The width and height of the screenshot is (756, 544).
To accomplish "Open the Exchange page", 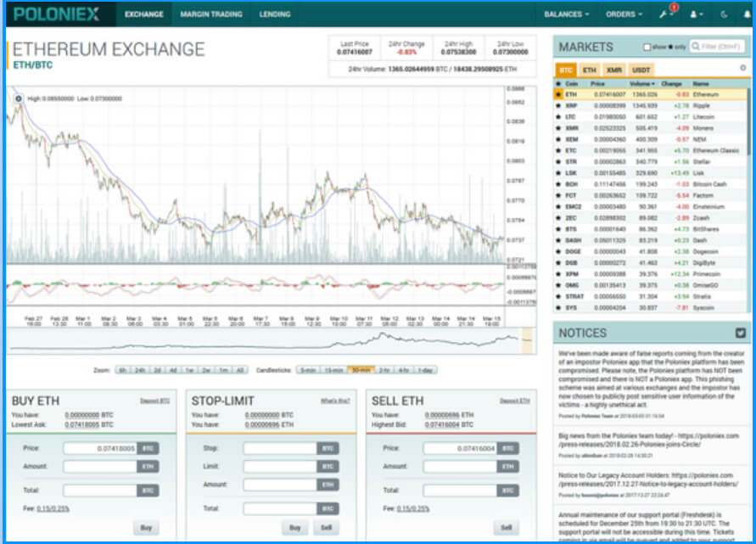I will (x=143, y=14).
